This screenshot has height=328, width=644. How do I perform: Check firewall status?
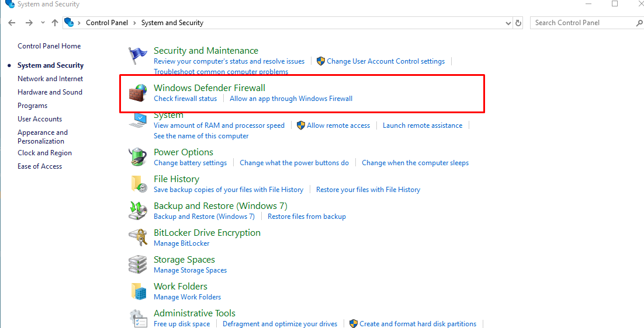pos(185,99)
